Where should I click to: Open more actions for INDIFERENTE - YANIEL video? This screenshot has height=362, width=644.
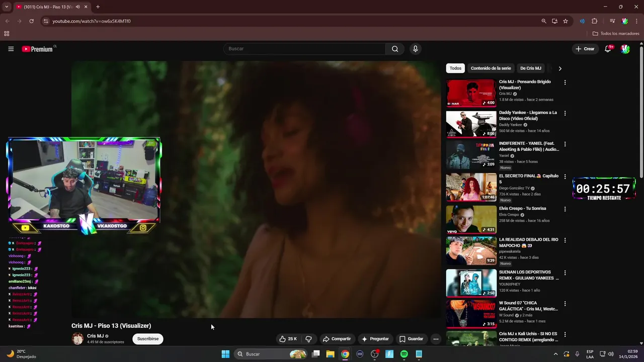pos(565,144)
